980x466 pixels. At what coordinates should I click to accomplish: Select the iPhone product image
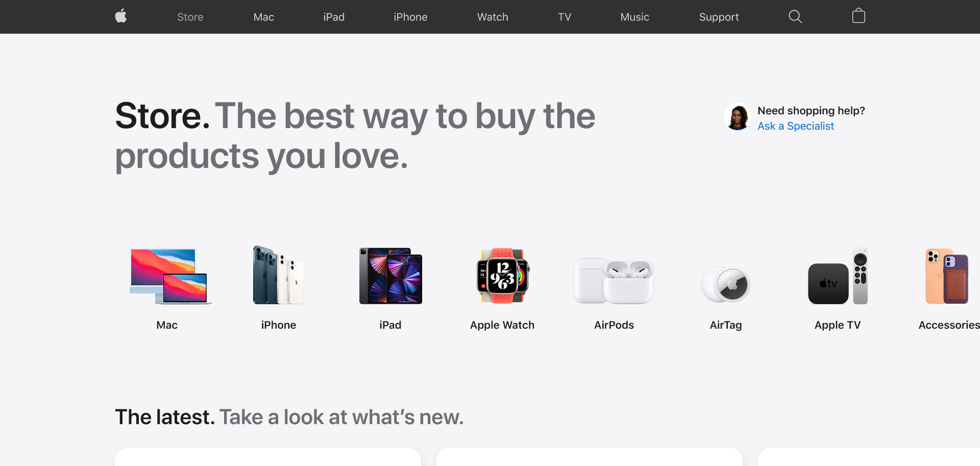(x=279, y=275)
